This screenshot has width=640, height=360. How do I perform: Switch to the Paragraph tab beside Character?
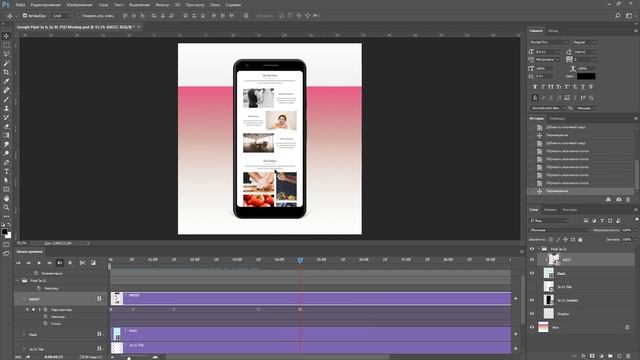(x=553, y=31)
